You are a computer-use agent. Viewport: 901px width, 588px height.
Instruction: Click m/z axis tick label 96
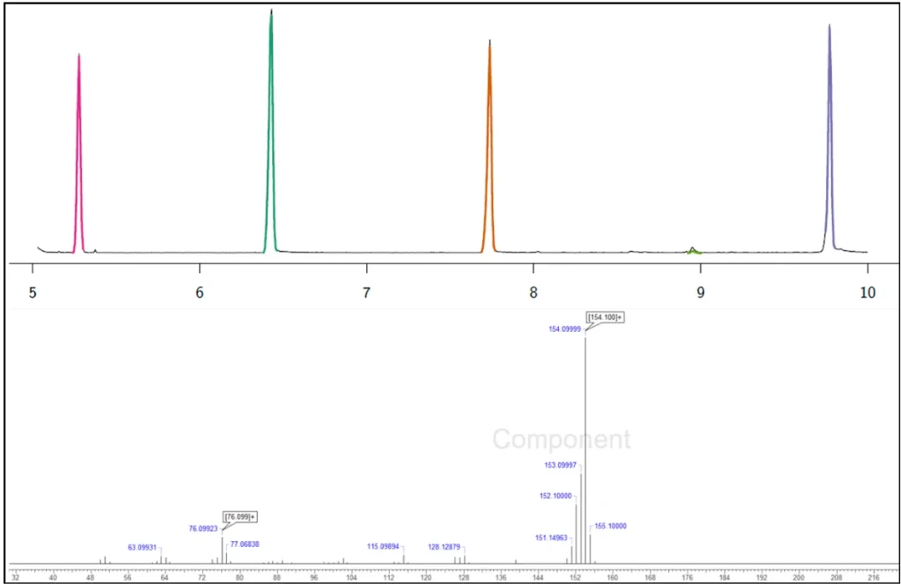pos(314,578)
